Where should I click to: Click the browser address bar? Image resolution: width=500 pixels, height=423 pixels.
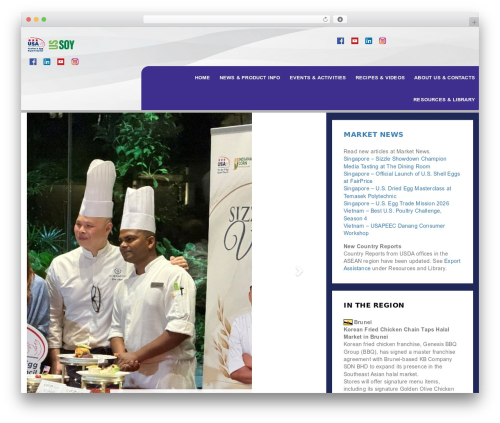[x=237, y=20]
